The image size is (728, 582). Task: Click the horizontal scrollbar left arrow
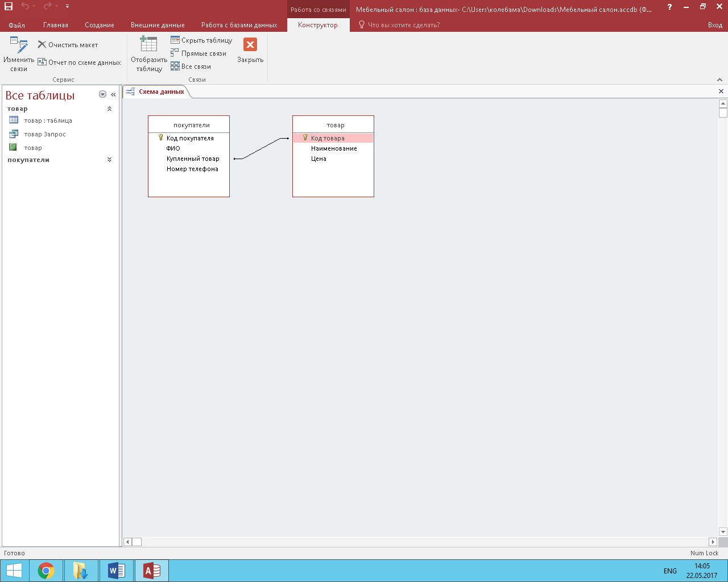pos(128,542)
